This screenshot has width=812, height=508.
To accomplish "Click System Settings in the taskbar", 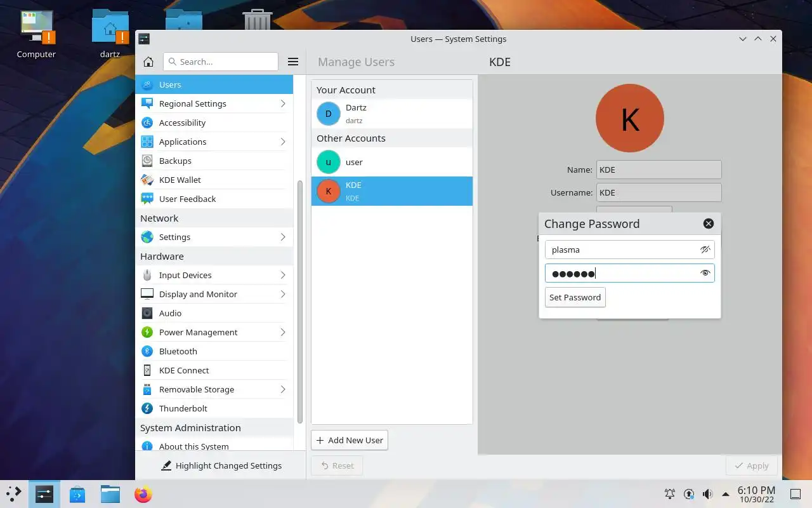I will (44, 494).
